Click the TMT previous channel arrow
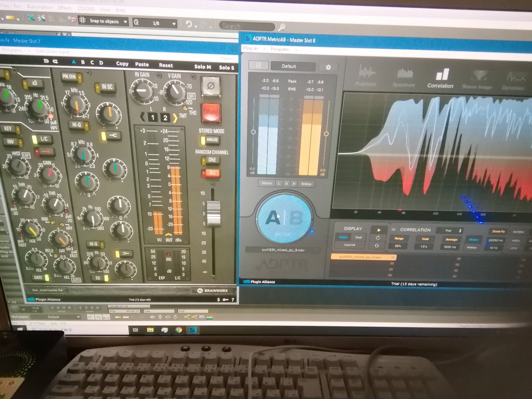Screen dimensions: 532x399 coord(143,117)
